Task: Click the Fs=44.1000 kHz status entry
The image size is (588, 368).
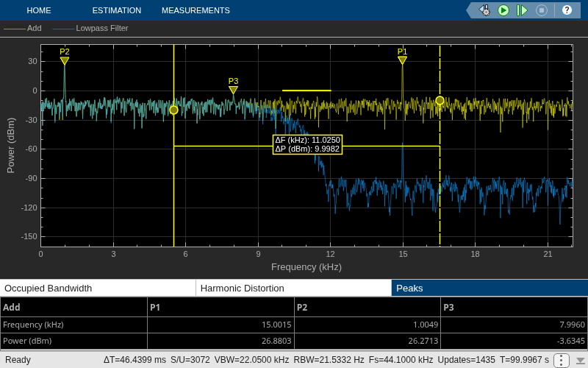Action: 401,360
